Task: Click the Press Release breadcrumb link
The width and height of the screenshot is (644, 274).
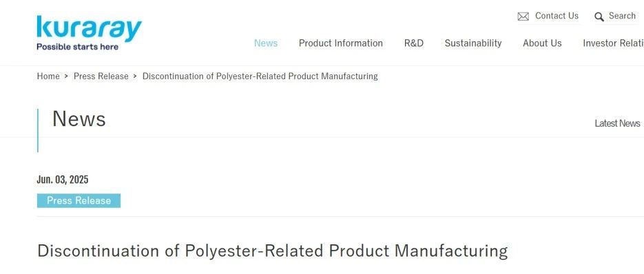Action: [x=101, y=76]
